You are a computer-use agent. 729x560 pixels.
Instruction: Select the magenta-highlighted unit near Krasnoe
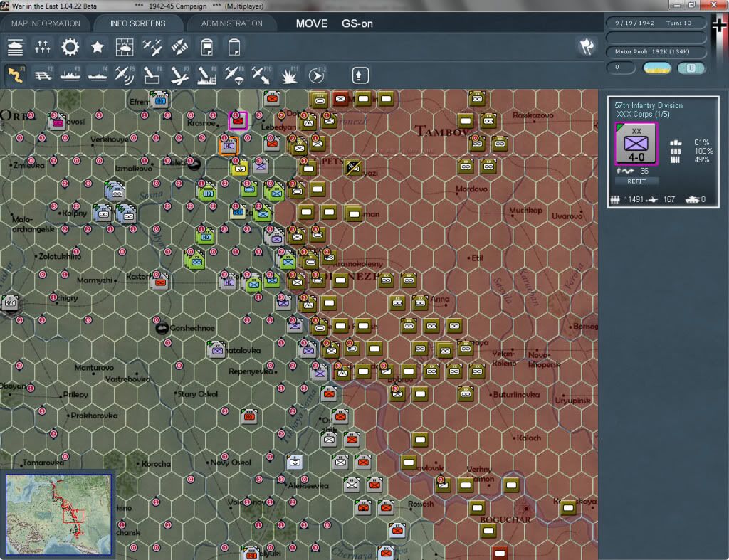(238, 120)
